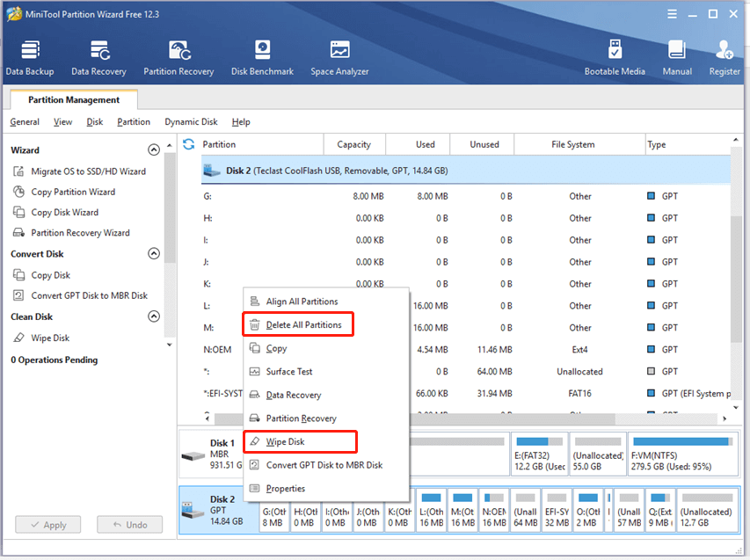Open the Disk menu

tap(95, 122)
